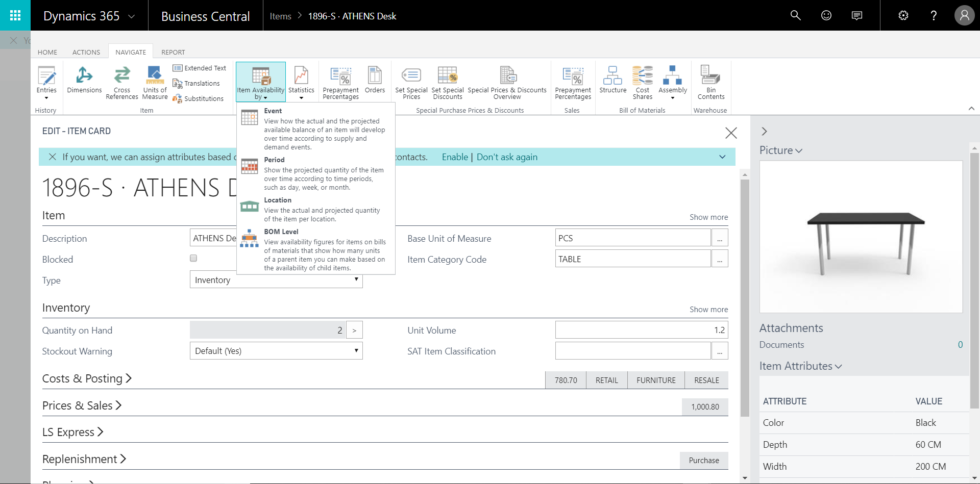
Task: Select Event availability option
Action: tap(315, 129)
